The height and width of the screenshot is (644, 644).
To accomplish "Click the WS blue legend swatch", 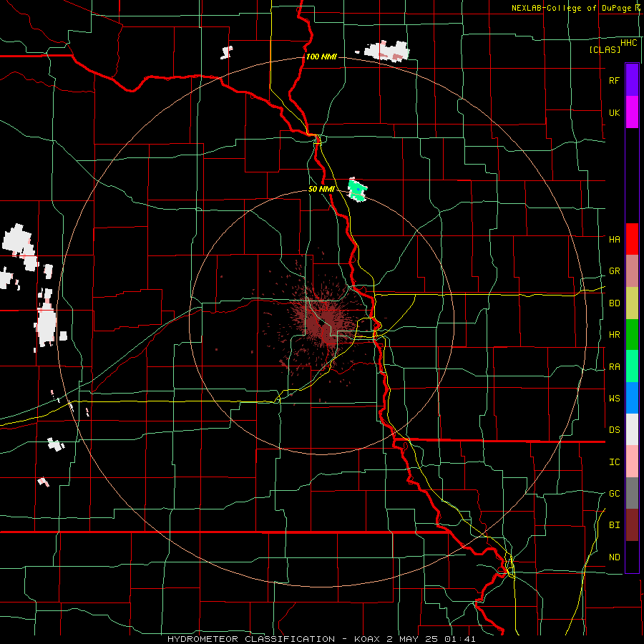I will coord(632,398).
